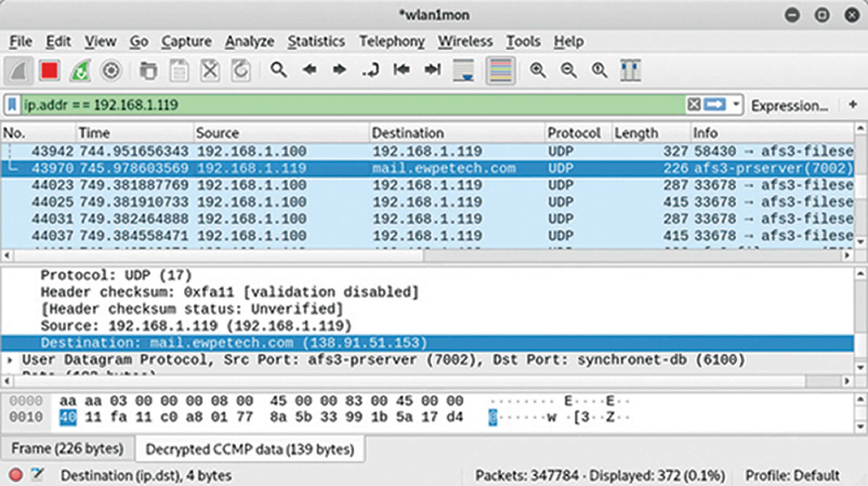Jump to the first packet icon
This screenshot has width=868, height=486.
[401, 69]
